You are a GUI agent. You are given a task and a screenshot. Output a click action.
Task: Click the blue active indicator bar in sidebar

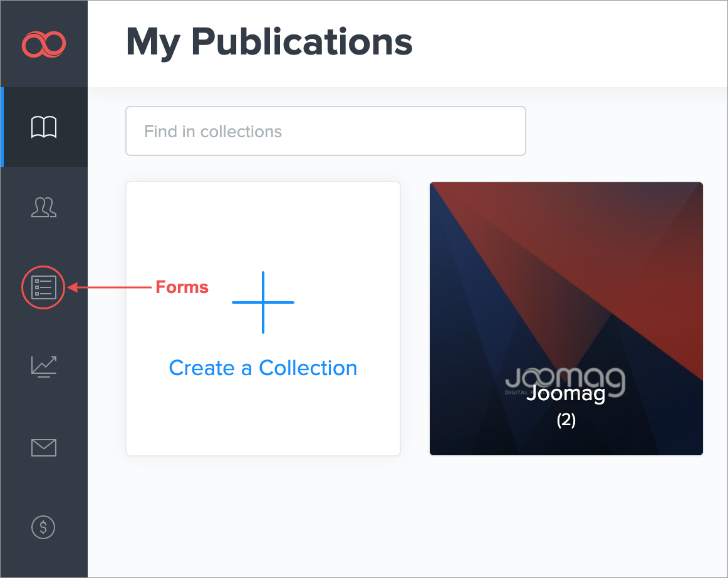tap(2, 127)
